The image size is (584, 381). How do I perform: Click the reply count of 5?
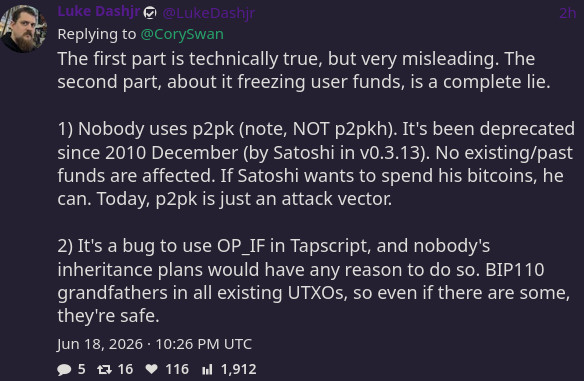(x=82, y=369)
